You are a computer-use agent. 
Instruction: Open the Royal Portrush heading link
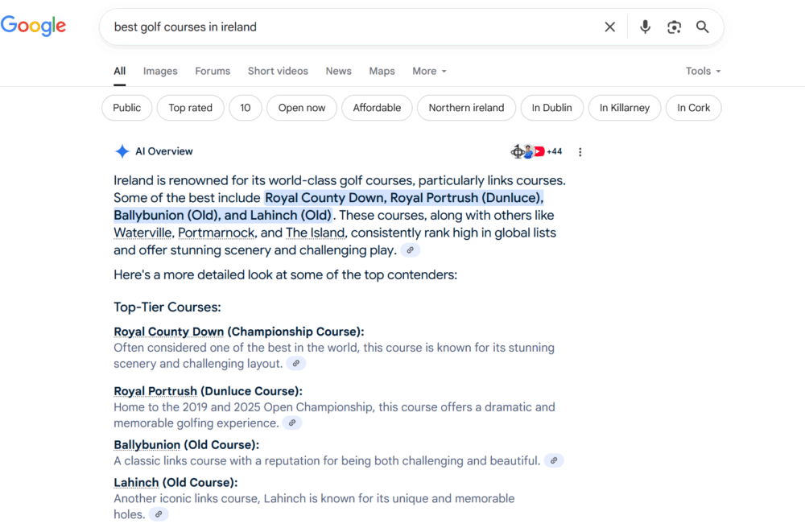pyautogui.click(x=155, y=391)
